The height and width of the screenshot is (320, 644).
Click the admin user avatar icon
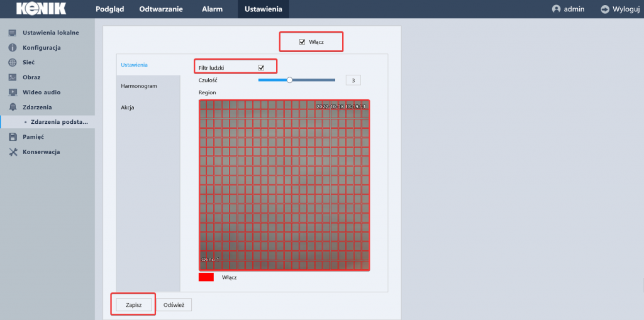pos(556,9)
